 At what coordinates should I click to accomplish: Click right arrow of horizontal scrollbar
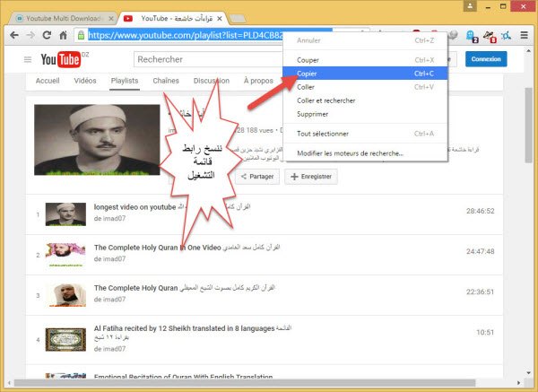coord(518,382)
